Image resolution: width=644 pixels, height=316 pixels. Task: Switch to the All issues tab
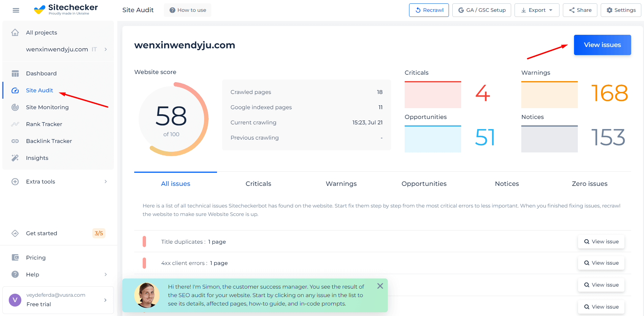[175, 184]
